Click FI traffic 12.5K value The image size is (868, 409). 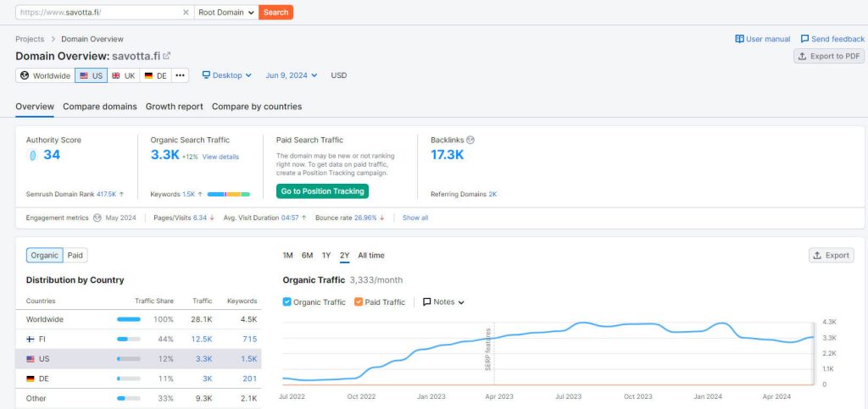pos(203,339)
